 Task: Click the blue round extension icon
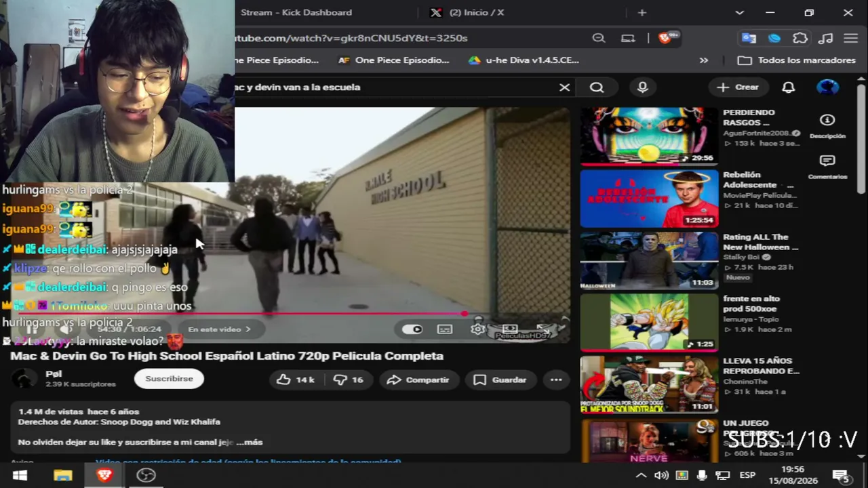774,38
